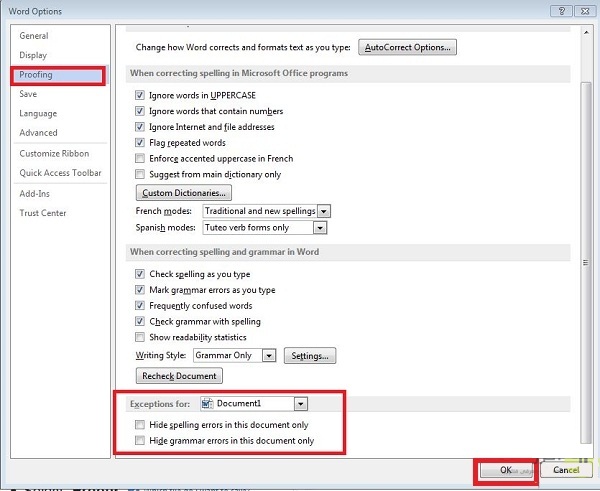Enable Enforce accented uppercase in French

[x=140, y=159]
